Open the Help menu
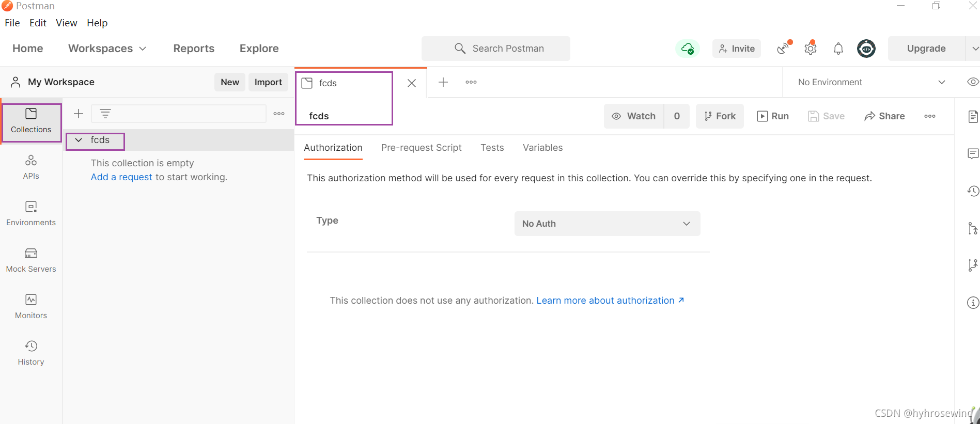 click(97, 23)
